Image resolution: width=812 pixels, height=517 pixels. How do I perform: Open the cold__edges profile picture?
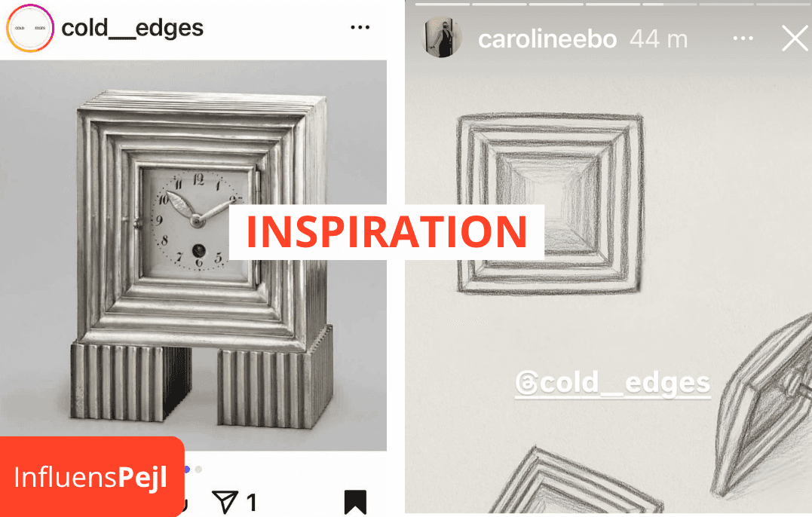pos(30,28)
